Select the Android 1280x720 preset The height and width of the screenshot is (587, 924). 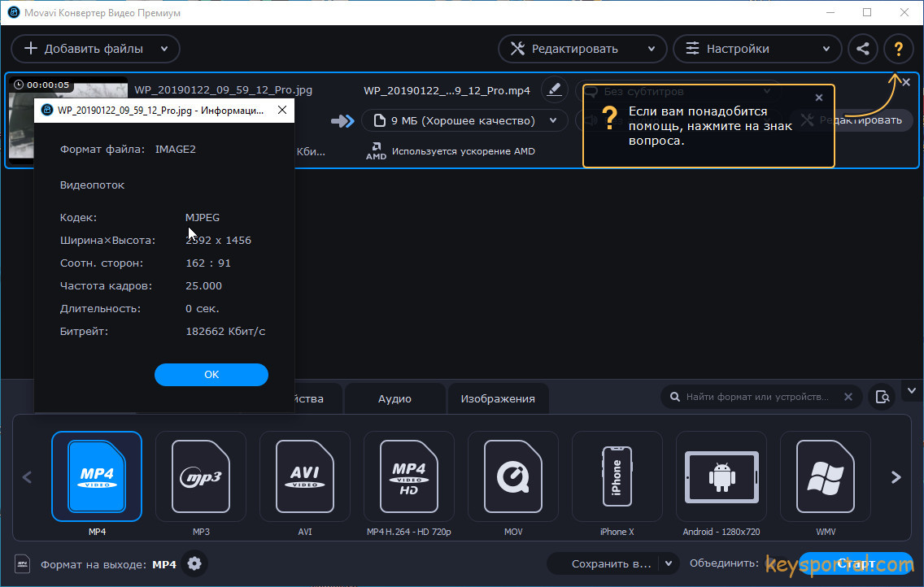pos(721,476)
